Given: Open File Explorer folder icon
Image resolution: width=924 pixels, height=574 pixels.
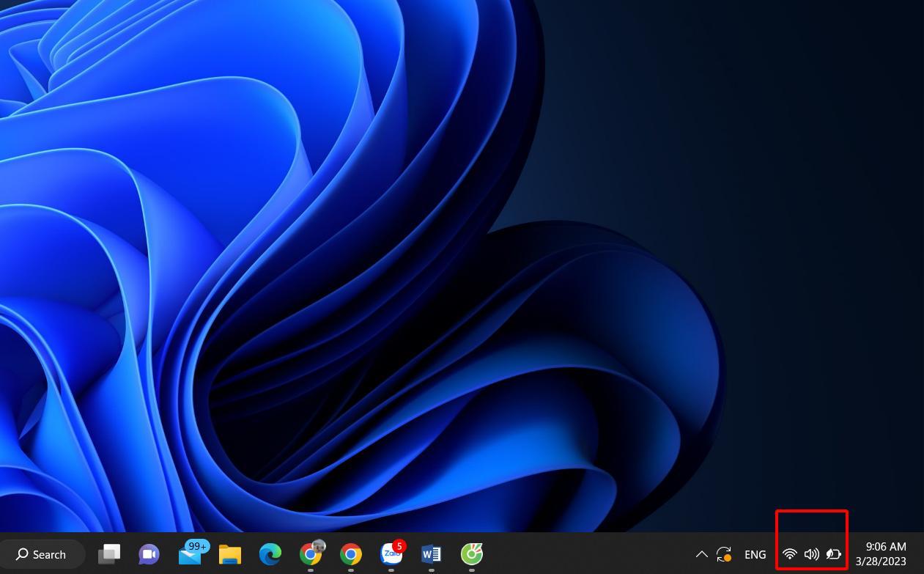Looking at the screenshot, I should [x=230, y=554].
